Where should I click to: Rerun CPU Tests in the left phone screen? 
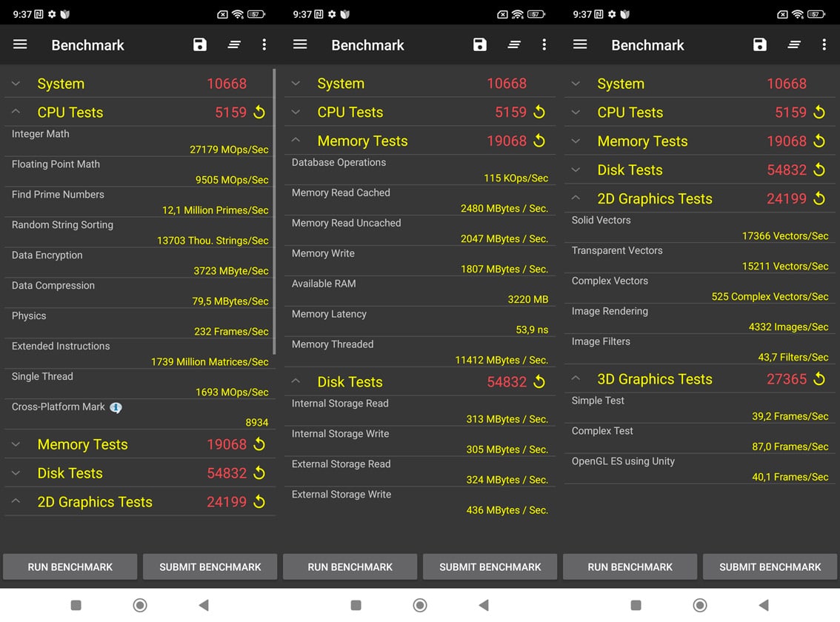click(x=259, y=113)
